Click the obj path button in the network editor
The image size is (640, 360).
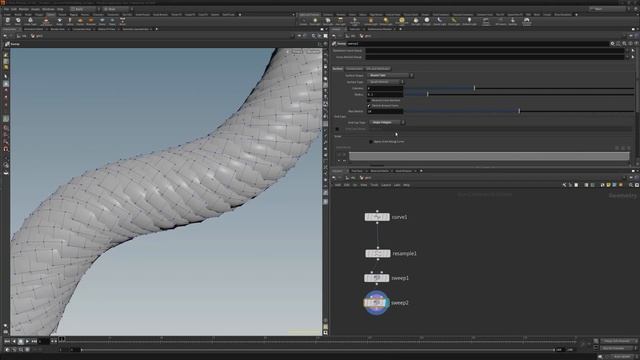pos(352,178)
